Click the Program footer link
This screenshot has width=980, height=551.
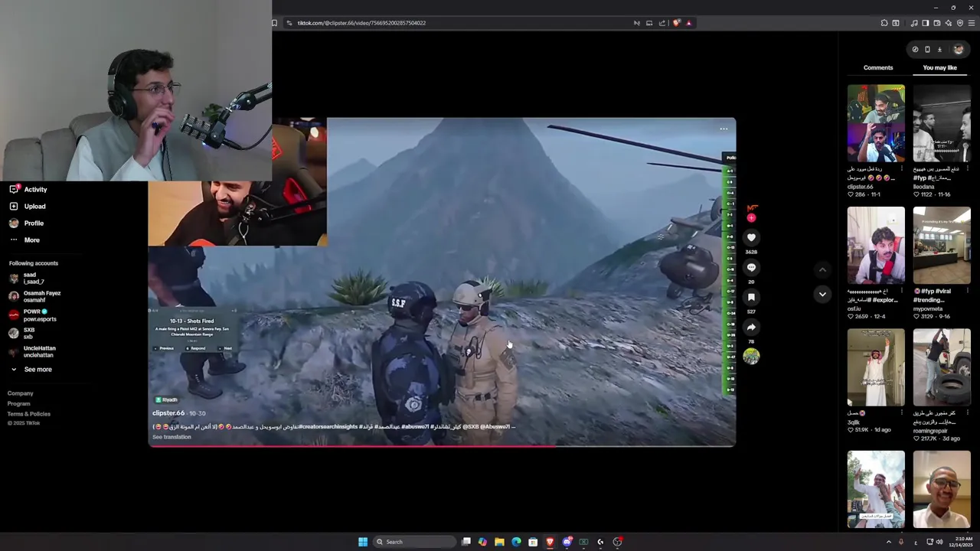(19, 403)
